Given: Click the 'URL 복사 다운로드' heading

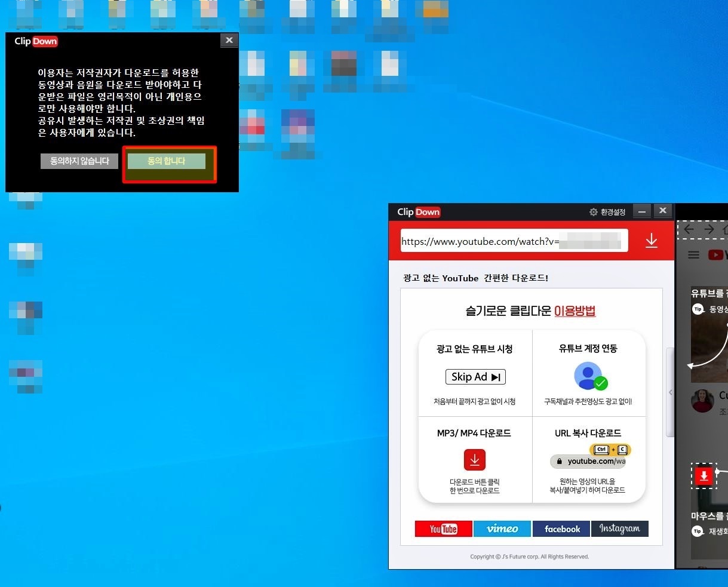Looking at the screenshot, I should tap(588, 434).
